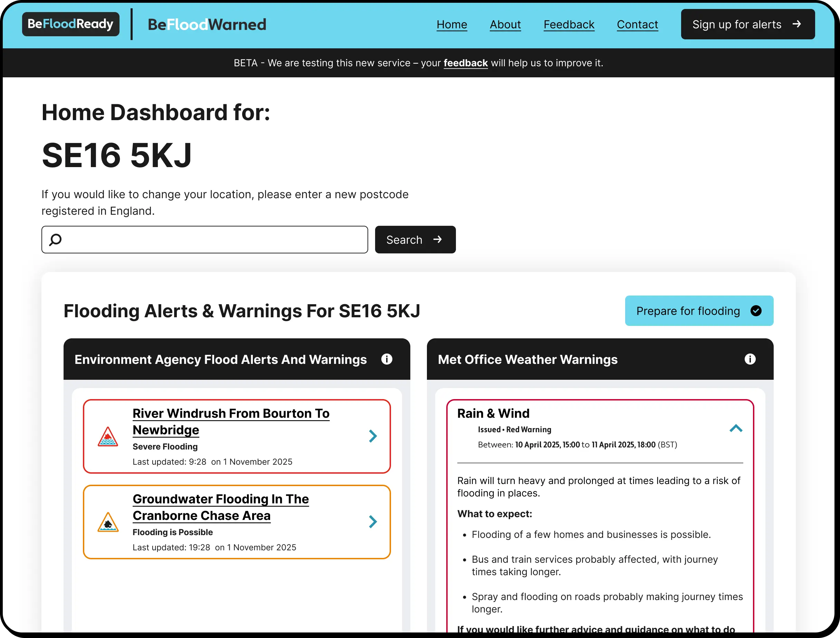Go to the Contact navigation item
The height and width of the screenshot is (638, 840).
pyautogui.click(x=637, y=25)
